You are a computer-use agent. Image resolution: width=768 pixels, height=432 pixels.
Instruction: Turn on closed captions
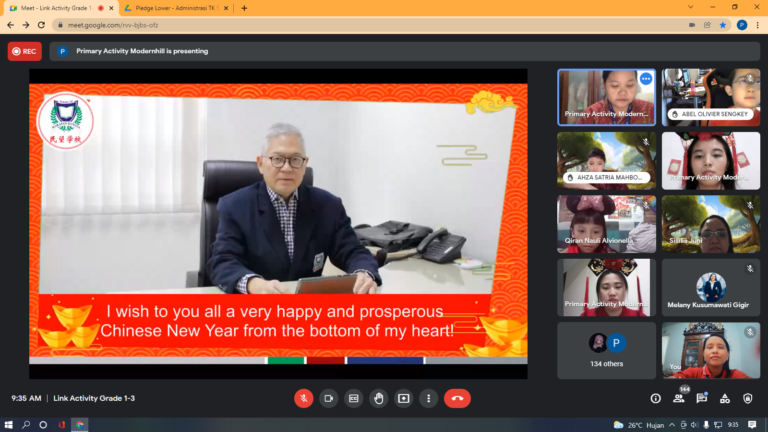[x=353, y=398]
